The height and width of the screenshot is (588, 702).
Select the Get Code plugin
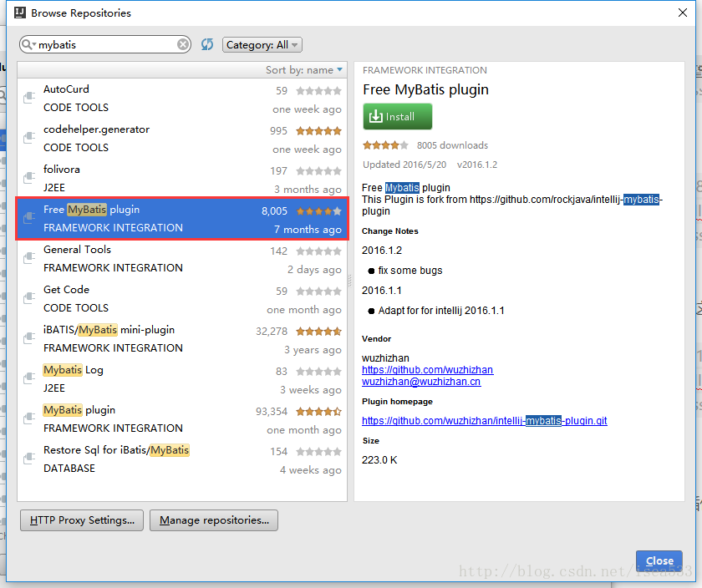point(182,299)
